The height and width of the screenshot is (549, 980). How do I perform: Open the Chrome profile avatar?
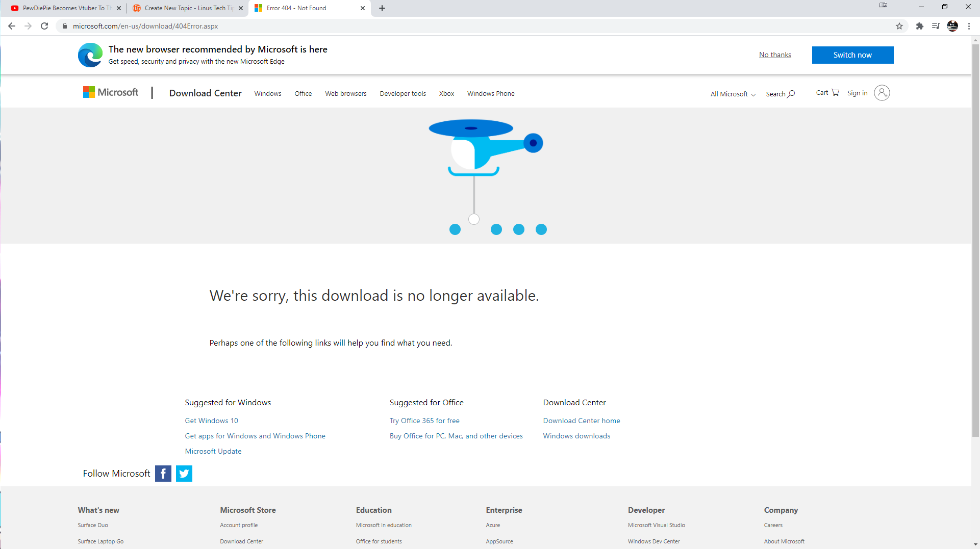pos(952,26)
